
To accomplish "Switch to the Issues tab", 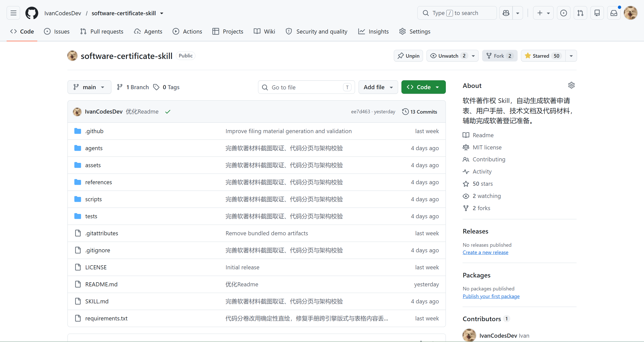I will click(x=57, y=31).
